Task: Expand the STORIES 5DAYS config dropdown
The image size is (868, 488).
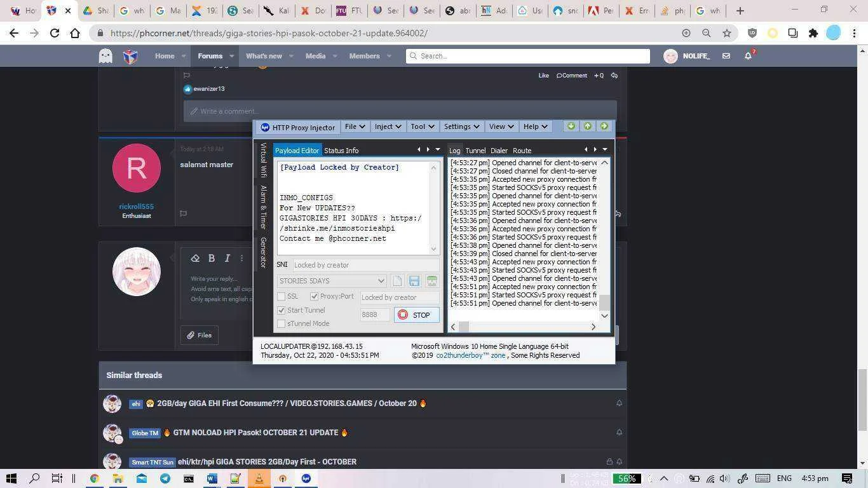Action: [381, 281]
